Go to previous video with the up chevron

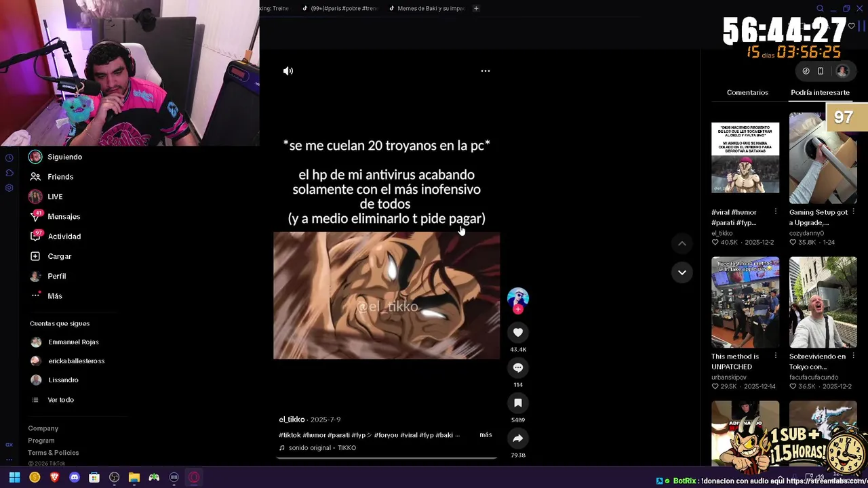(x=682, y=243)
